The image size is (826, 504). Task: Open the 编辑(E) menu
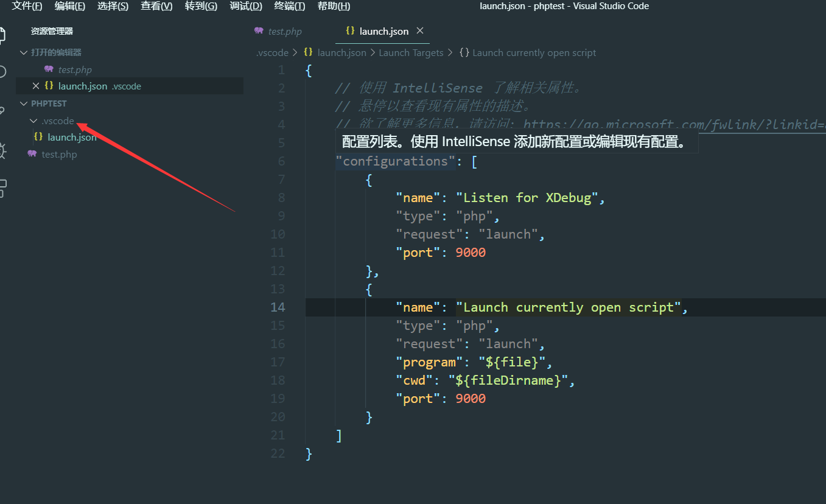70,6
